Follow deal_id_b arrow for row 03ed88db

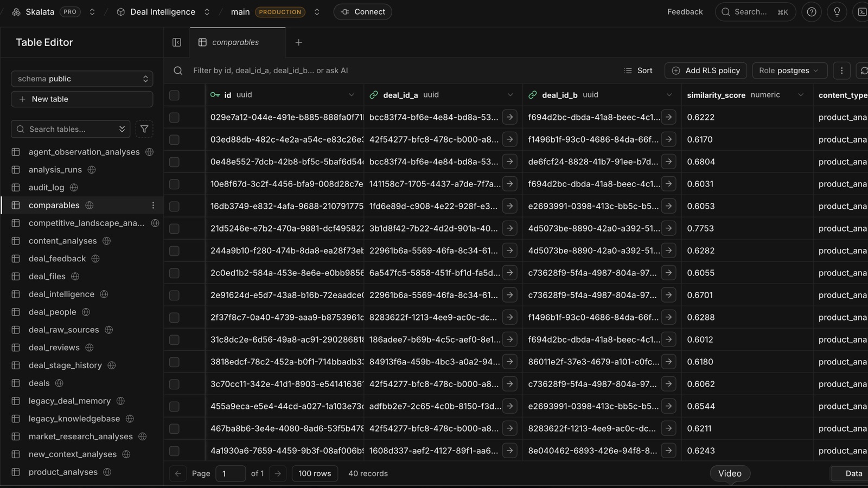[x=668, y=139]
